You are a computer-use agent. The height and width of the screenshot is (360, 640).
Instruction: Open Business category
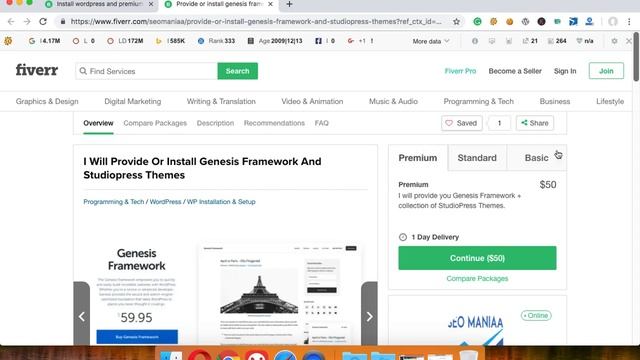(555, 101)
